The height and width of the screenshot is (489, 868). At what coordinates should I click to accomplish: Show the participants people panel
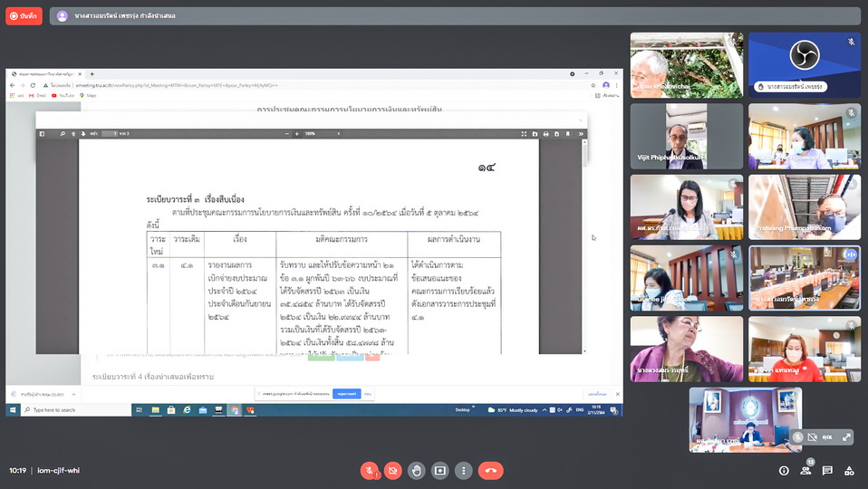pyautogui.click(x=805, y=471)
